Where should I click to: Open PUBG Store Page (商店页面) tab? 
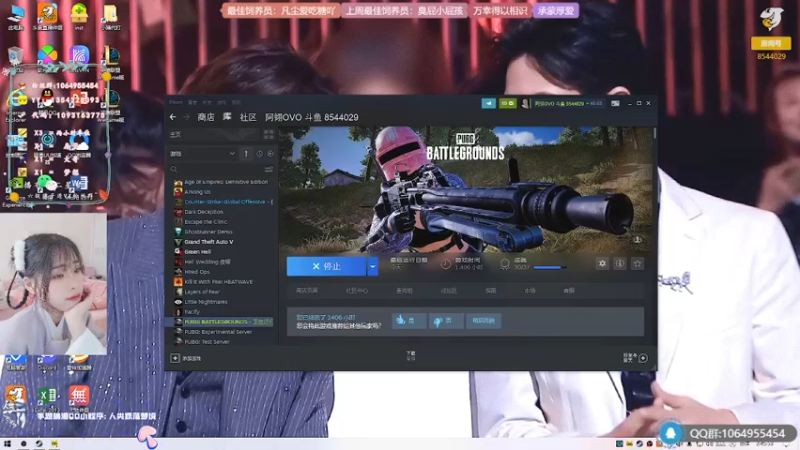pos(307,291)
